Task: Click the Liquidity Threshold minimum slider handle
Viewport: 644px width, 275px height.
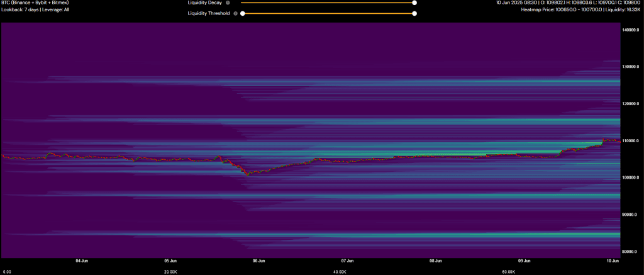Action: [243, 13]
